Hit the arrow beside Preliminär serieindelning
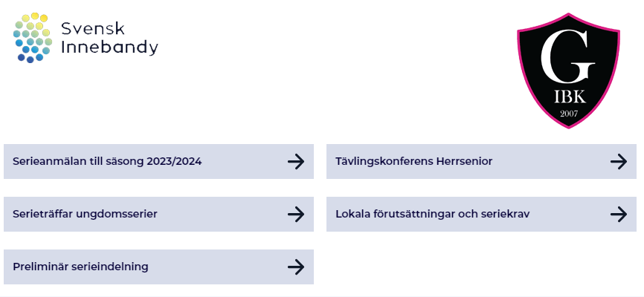Image resolution: width=644 pixels, height=297 pixels. (x=295, y=267)
